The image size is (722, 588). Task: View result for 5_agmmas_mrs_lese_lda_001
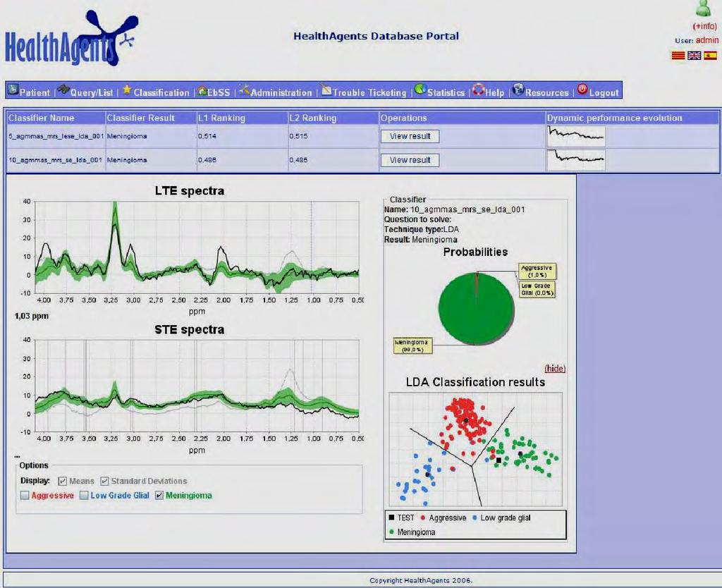tap(410, 136)
